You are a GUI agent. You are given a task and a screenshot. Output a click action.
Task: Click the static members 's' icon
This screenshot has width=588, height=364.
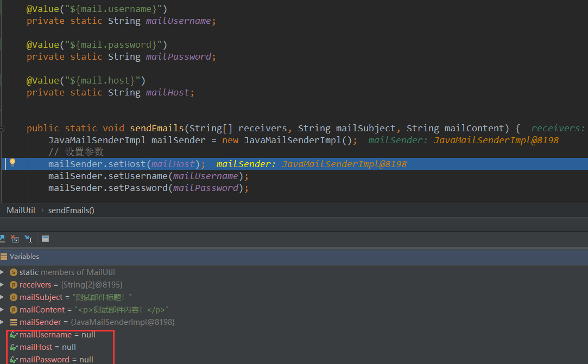click(x=14, y=272)
